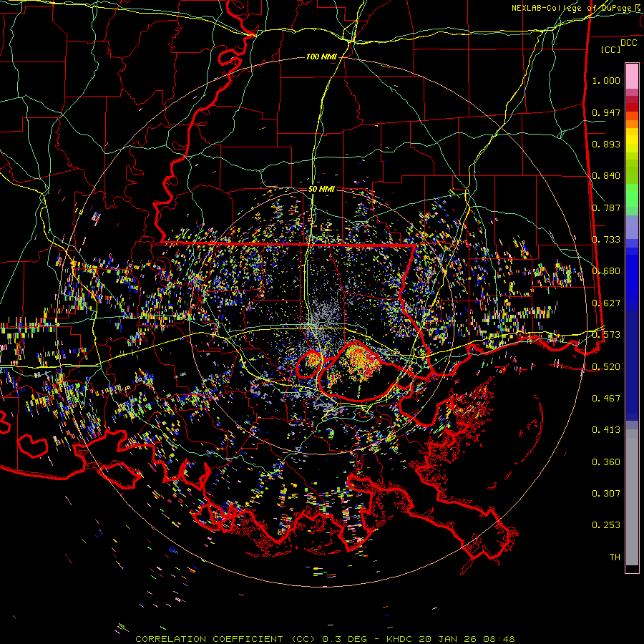
Task: Click the pink swatch at color bar top
Action: click(x=632, y=72)
